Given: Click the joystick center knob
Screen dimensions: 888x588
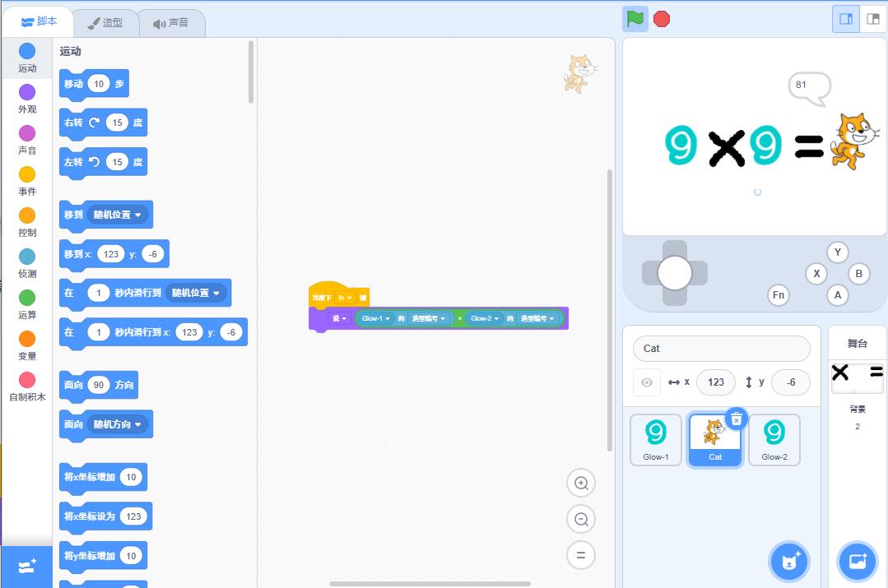Looking at the screenshot, I should (x=675, y=273).
